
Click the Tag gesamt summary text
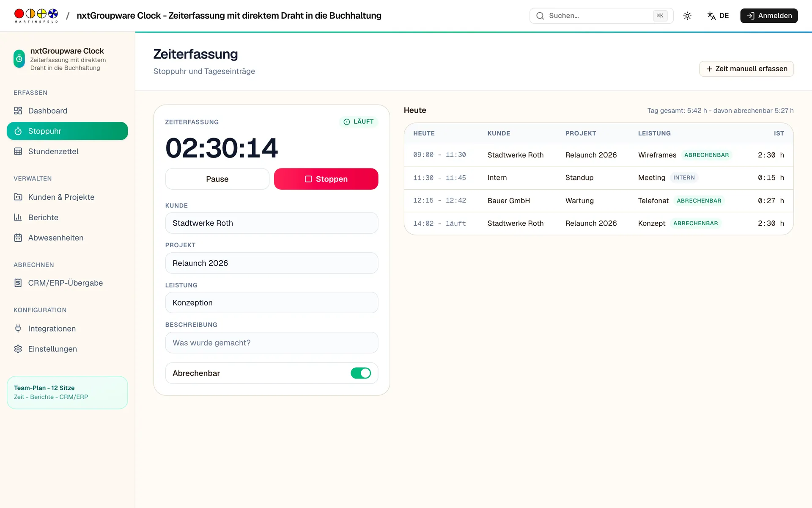tap(720, 110)
